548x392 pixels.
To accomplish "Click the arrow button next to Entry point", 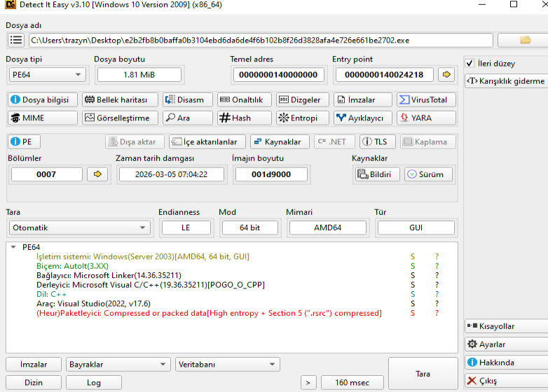I will [x=446, y=74].
